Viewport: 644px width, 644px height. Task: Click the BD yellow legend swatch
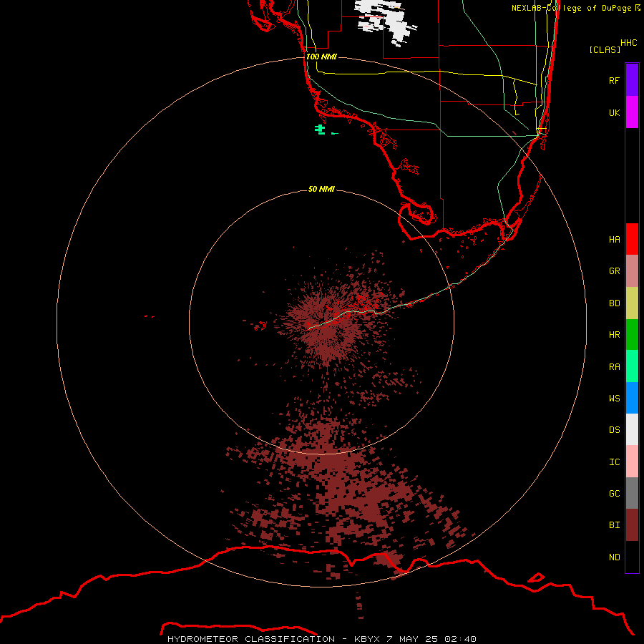[632, 303]
